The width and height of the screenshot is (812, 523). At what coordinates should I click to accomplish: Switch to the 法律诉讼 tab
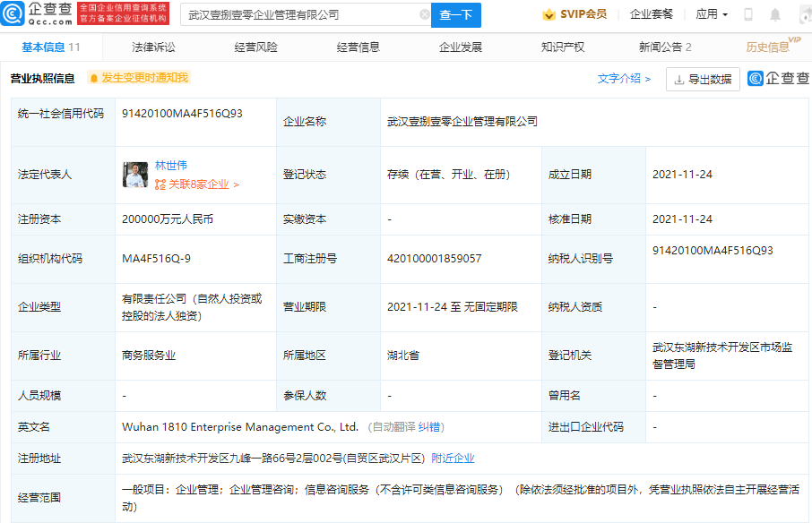[x=154, y=47]
